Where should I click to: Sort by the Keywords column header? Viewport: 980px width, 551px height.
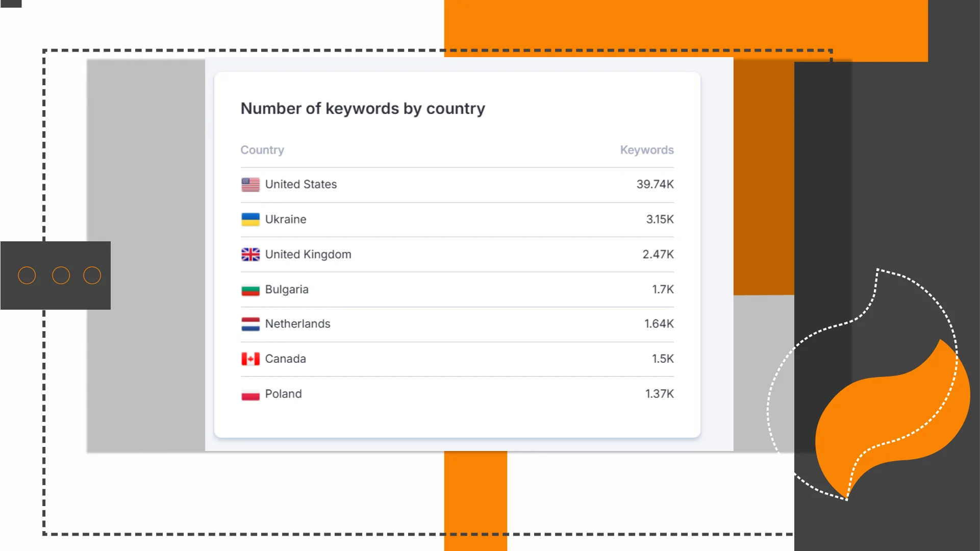[x=646, y=150]
